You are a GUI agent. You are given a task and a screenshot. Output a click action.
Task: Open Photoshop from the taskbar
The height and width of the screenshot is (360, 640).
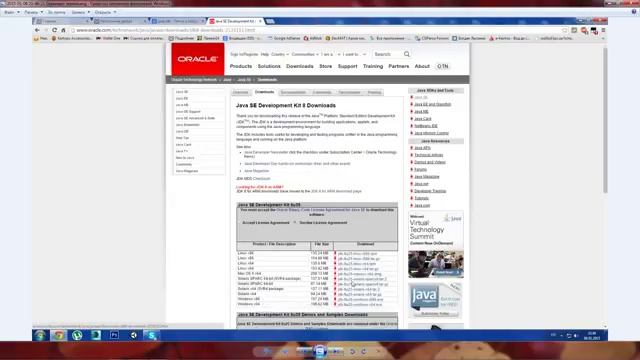(114, 336)
